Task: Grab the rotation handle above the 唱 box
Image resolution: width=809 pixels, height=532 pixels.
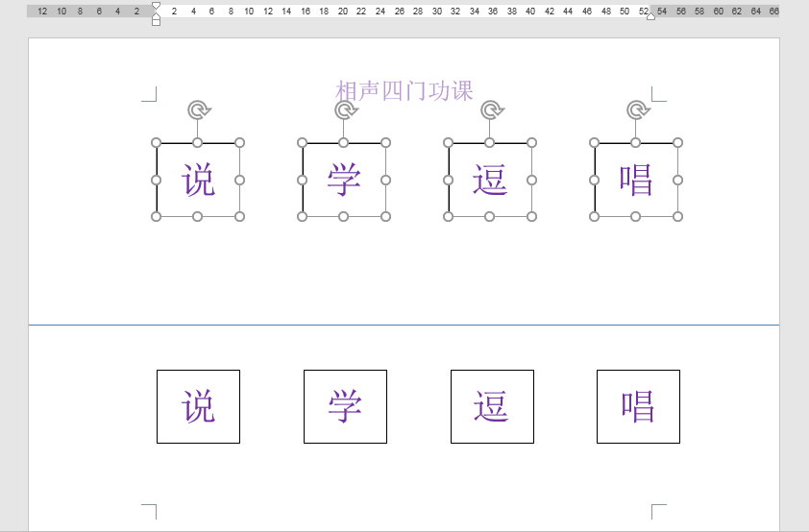Action: 637,109
